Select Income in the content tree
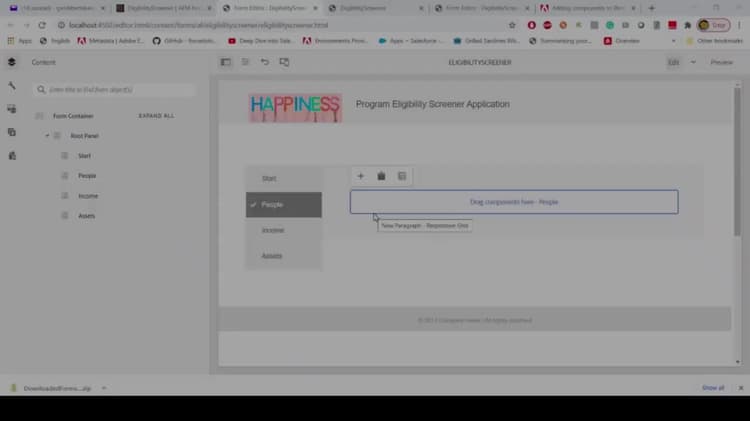 click(x=88, y=196)
